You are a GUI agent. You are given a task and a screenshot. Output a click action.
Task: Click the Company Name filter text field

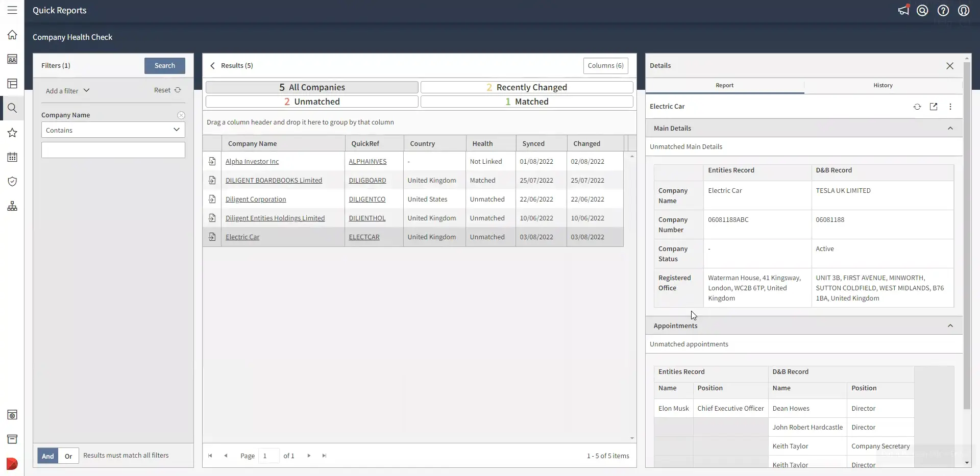pyautogui.click(x=113, y=150)
